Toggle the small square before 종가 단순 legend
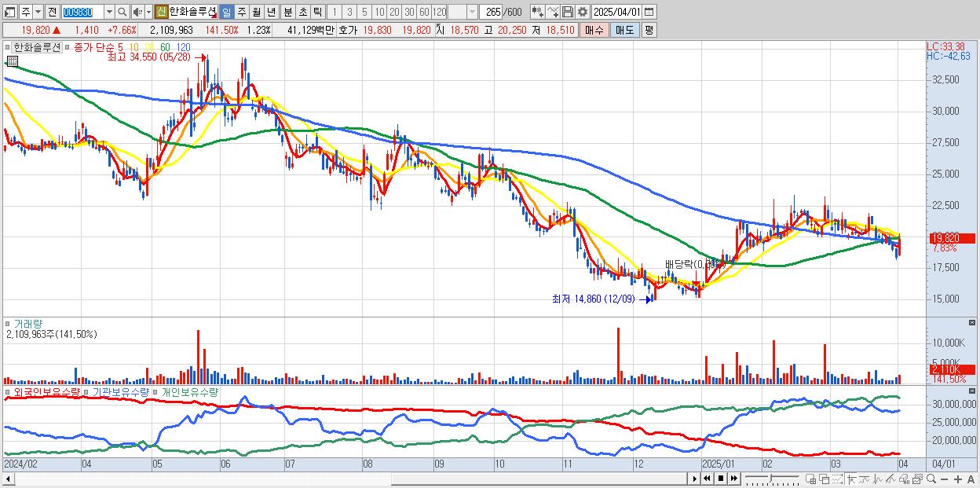 click(x=68, y=47)
